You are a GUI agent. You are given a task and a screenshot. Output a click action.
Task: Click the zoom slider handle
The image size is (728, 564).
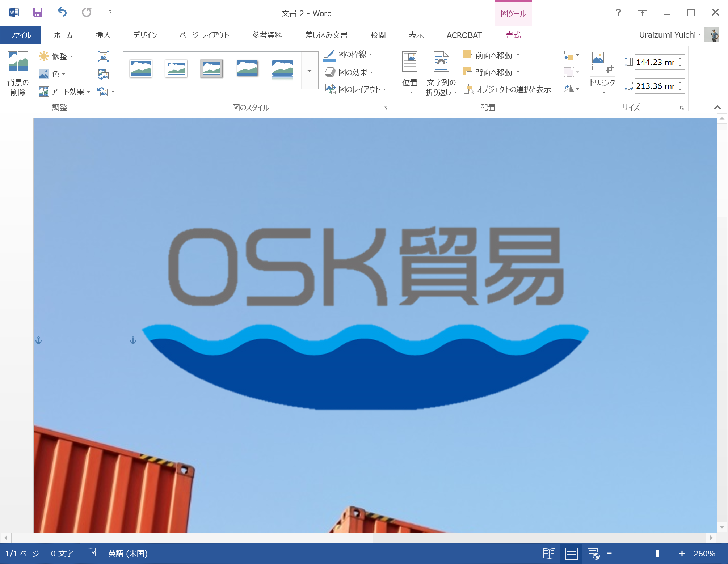[x=657, y=554]
